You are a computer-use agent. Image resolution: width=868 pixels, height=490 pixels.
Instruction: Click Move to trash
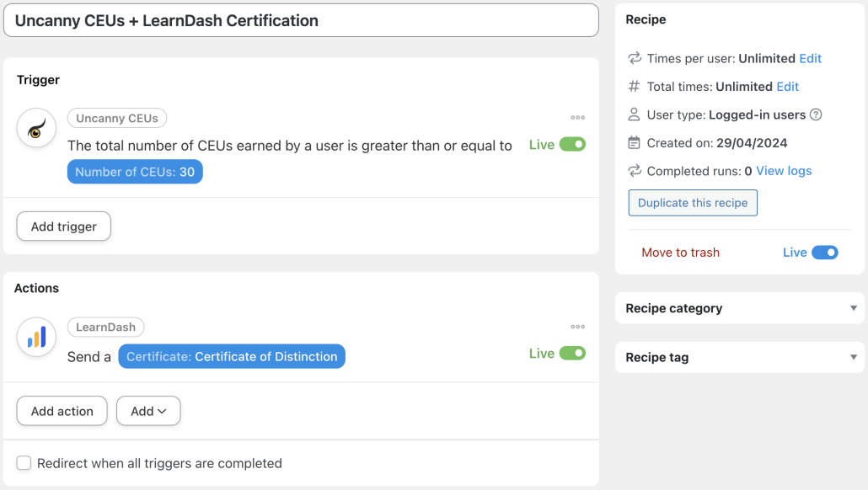click(x=680, y=252)
